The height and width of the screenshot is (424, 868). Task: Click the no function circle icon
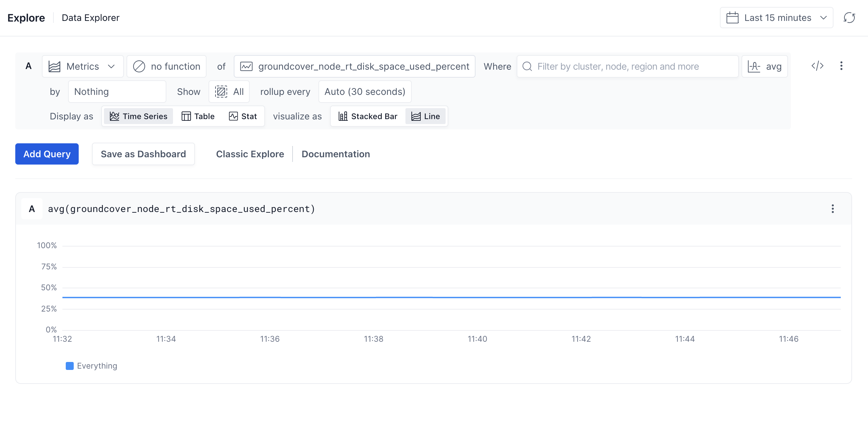pos(139,66)
